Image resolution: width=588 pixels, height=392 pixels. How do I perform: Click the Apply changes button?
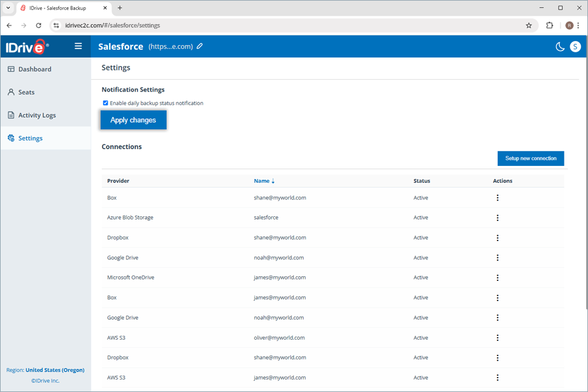(x=133, y=120)
